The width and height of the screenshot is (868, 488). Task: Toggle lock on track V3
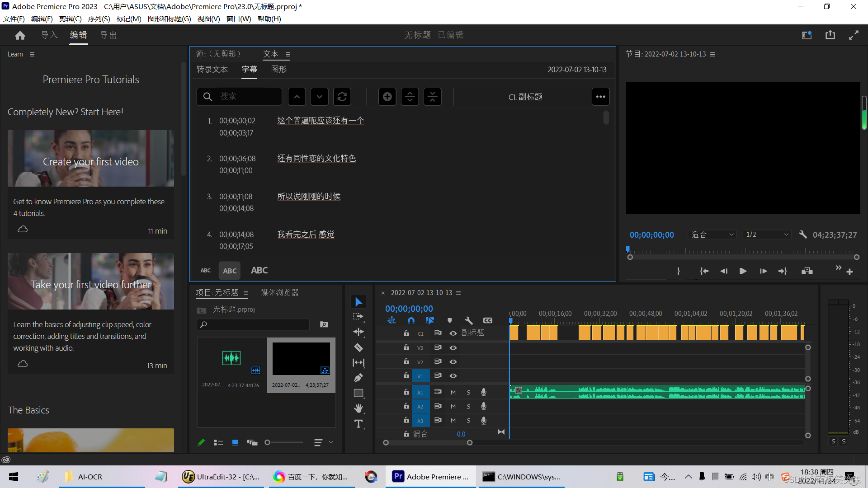(x=406, y=347)
